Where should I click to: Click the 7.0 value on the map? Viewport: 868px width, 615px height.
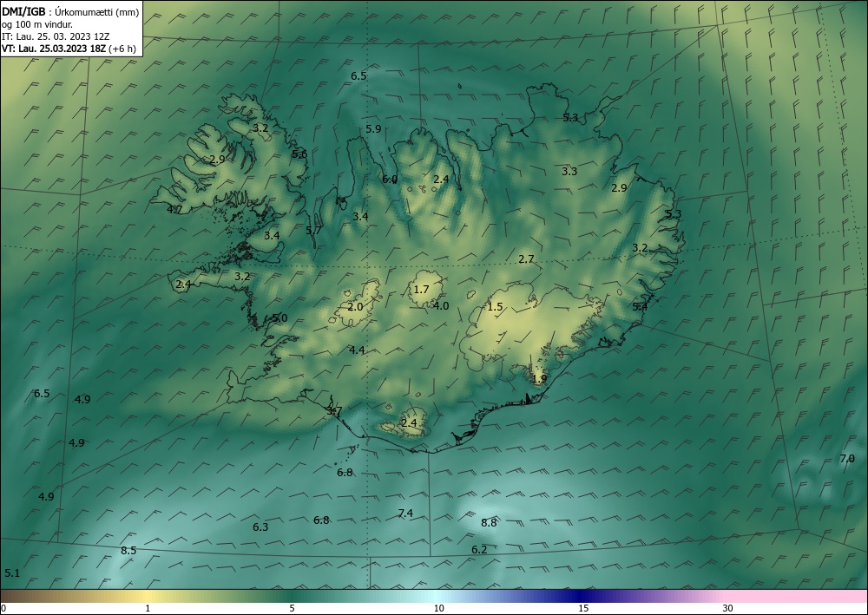(x=847, y=459)
